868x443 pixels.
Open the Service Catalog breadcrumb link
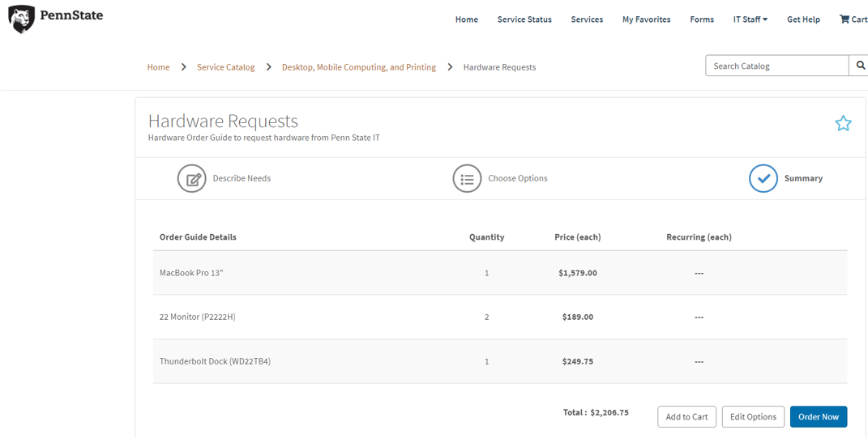click(x=225, y=67)
